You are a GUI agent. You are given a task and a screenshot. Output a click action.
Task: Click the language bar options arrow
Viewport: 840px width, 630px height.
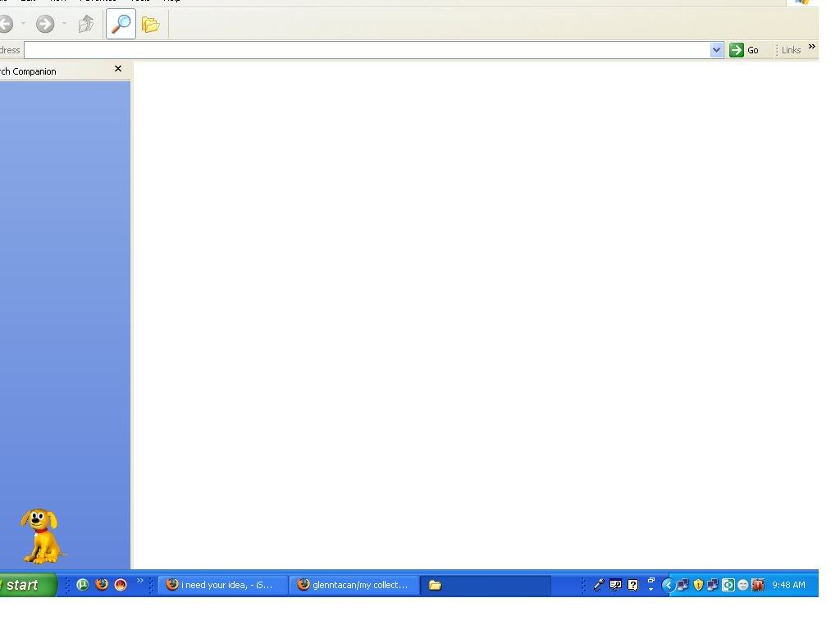tap(651, 589)
